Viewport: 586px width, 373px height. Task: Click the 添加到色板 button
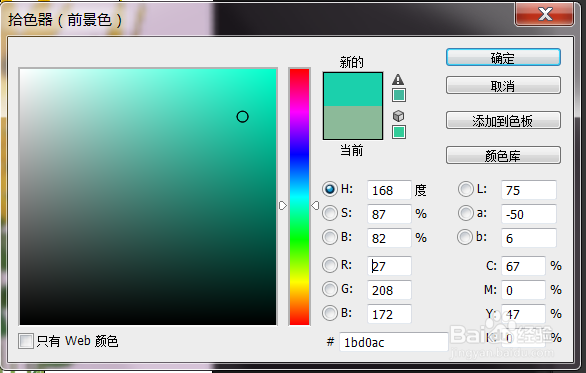point(503,120)
